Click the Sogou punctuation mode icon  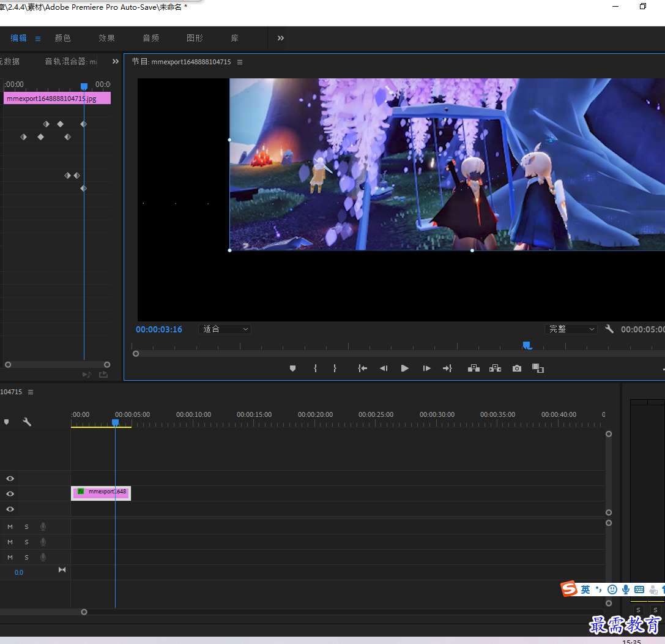point(598,589)
